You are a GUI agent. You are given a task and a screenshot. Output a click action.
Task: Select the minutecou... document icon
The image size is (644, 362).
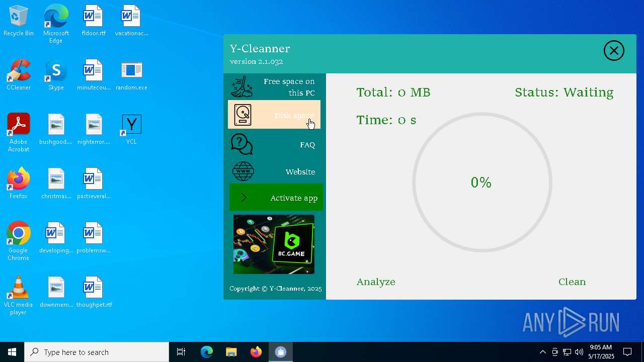click(94, 75)
